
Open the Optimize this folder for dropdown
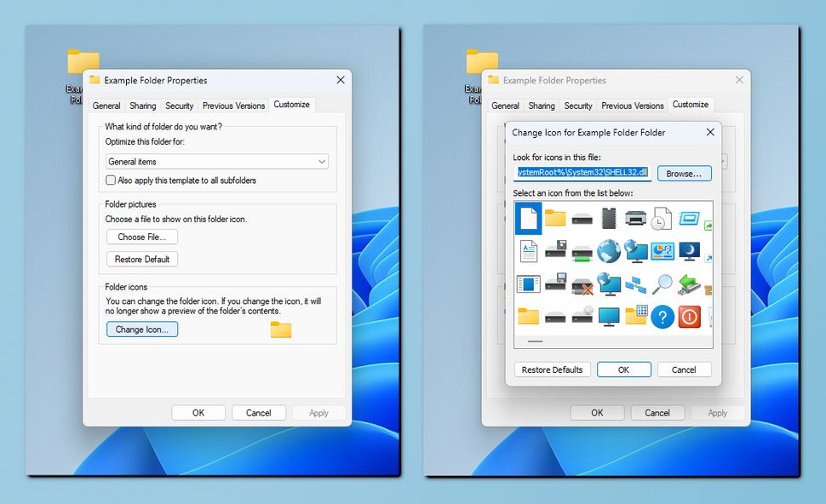(322, 161)
